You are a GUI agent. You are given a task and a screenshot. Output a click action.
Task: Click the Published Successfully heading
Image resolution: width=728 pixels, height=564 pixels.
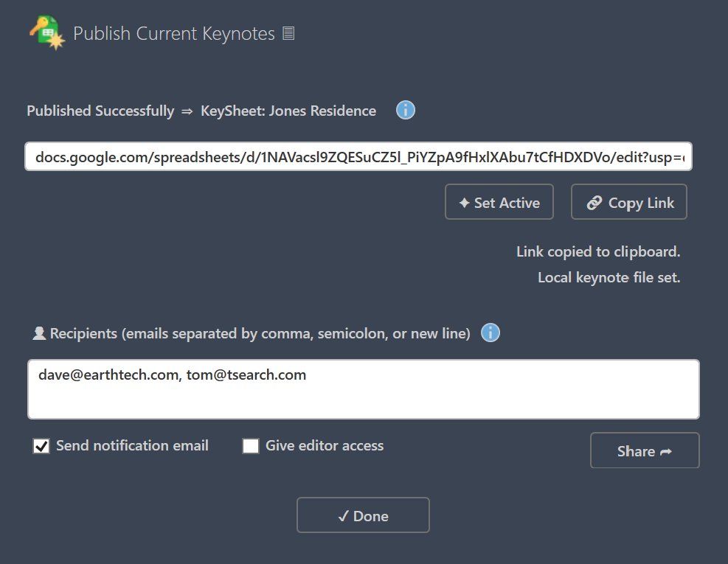tap(100, 111)
